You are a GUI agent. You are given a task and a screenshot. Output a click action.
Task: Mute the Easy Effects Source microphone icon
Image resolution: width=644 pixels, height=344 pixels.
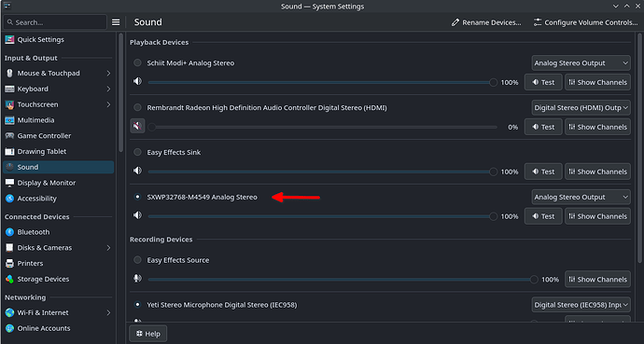coord(137,279)
